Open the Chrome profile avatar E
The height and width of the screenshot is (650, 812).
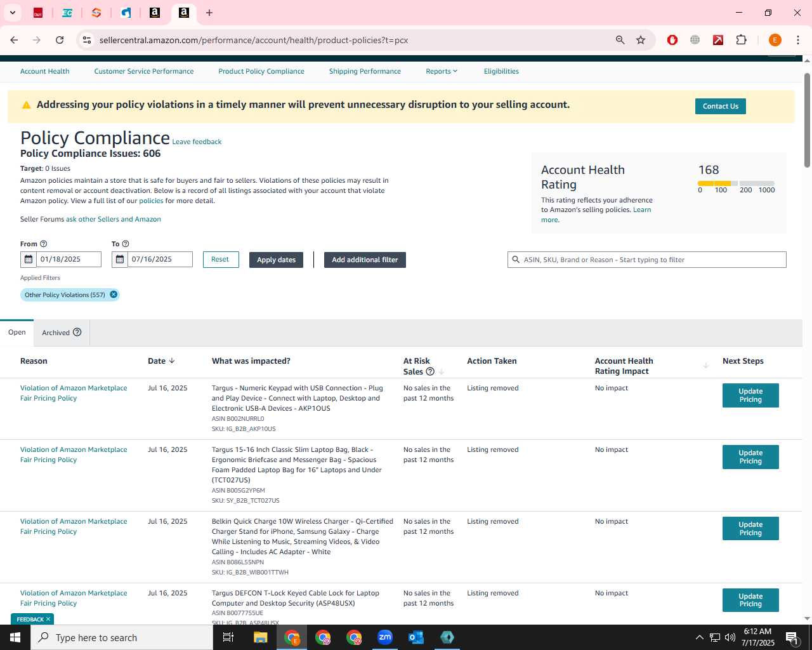(775, 40)
